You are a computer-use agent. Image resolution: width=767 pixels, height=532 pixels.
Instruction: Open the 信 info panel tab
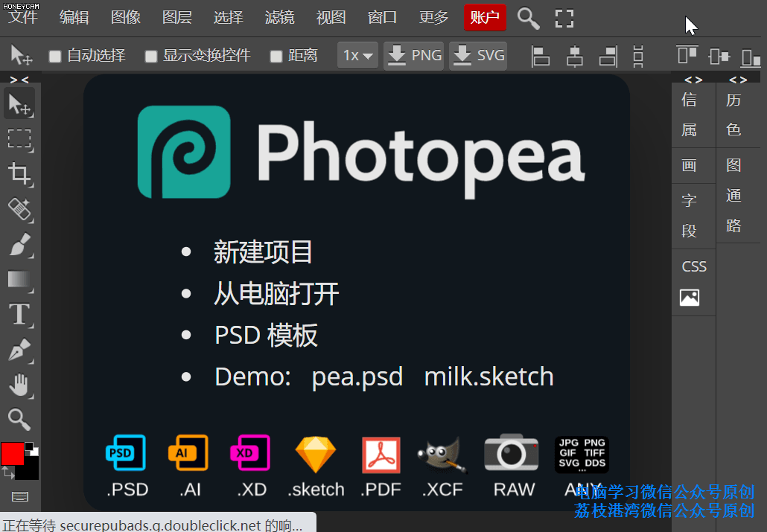tap(690, 100)
